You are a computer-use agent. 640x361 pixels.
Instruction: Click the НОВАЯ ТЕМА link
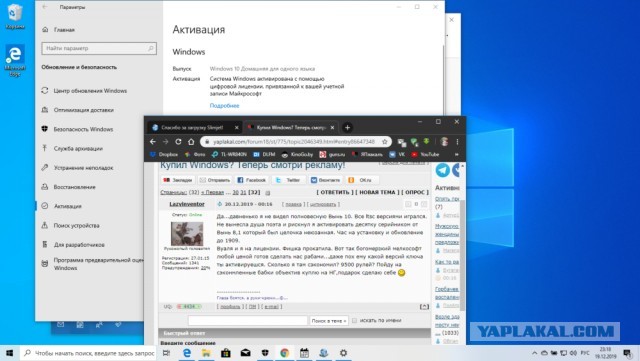click(377, 192)
